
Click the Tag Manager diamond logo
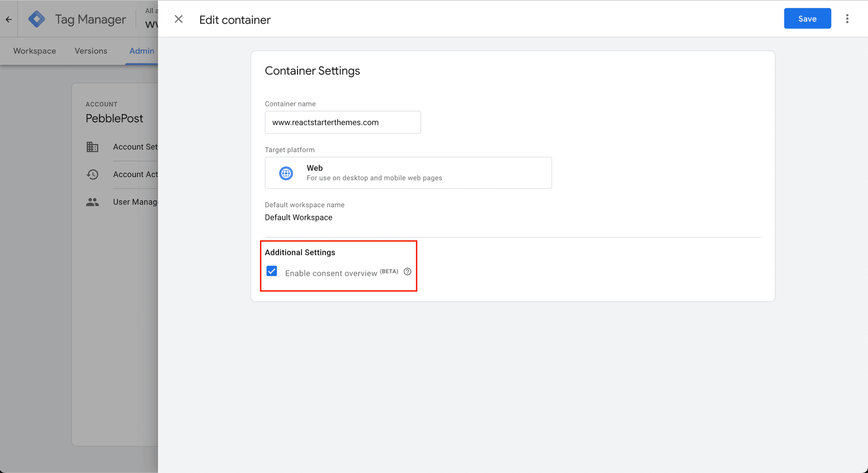[37, 19]
